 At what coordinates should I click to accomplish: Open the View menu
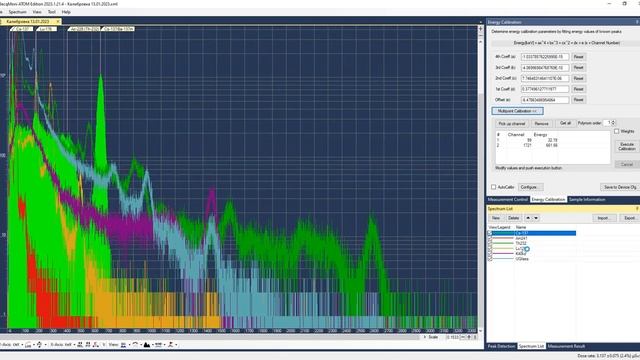(37, 12)
